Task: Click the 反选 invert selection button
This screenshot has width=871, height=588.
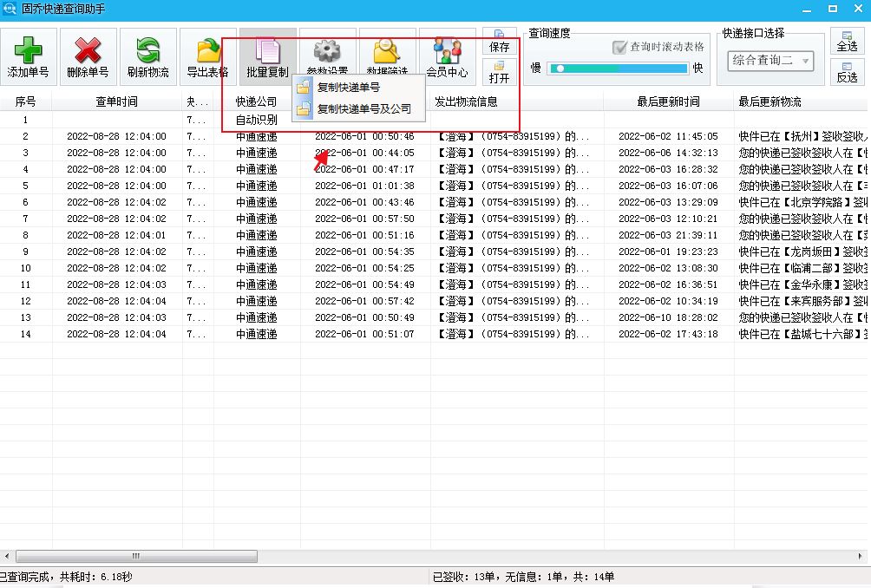Action: 847,72
